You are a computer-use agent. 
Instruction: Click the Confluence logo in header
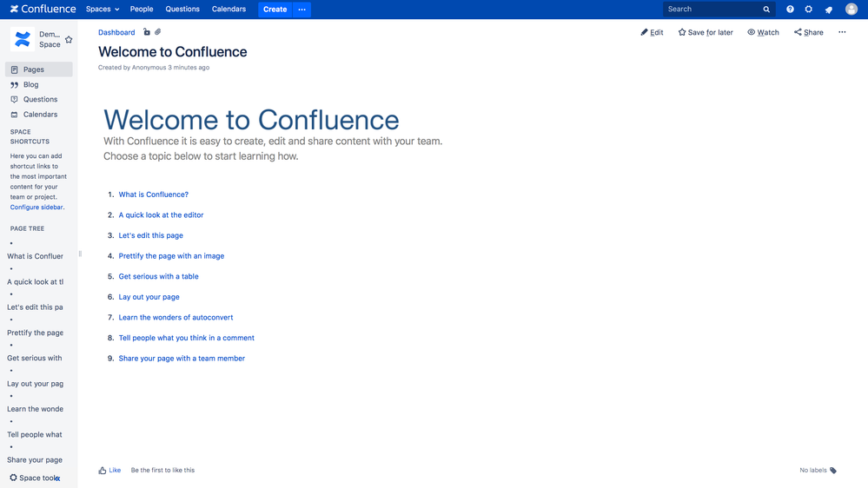(43, 9)
